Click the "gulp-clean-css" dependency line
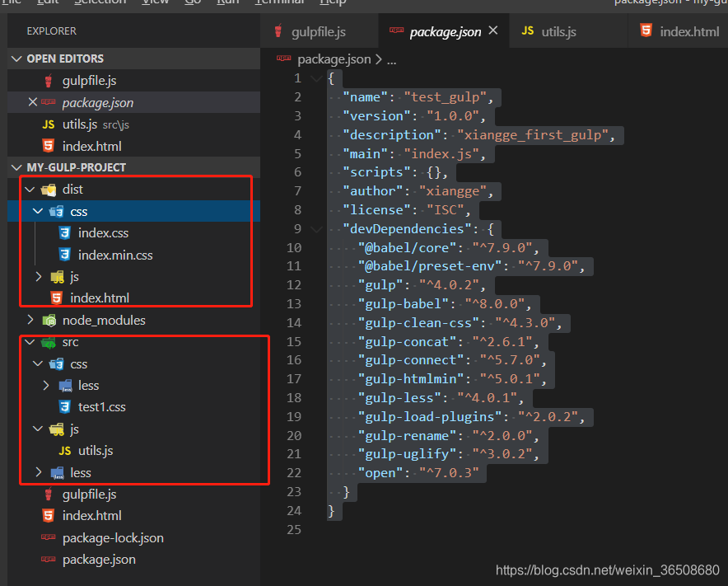This screenshot has width=728, height=586. tap(460, 322)
